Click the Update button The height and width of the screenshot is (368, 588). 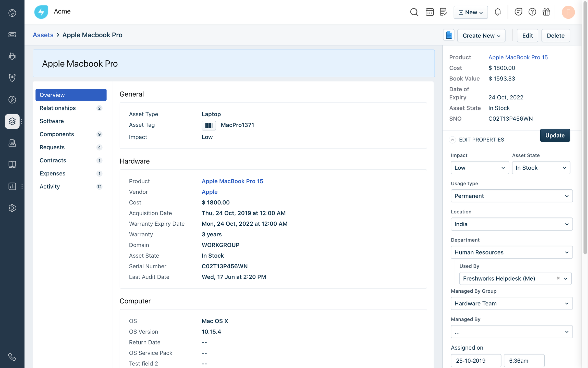click(x=555, y=135)
